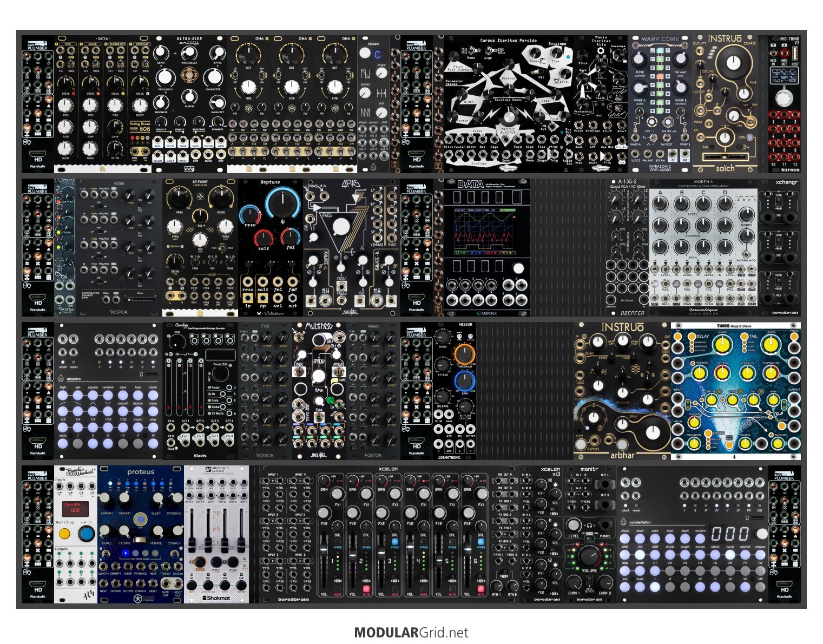Screen dimensions: 823x644
Task: Click the lit blue Pattern Bank button on proteus
Action: tap(125, 553)
